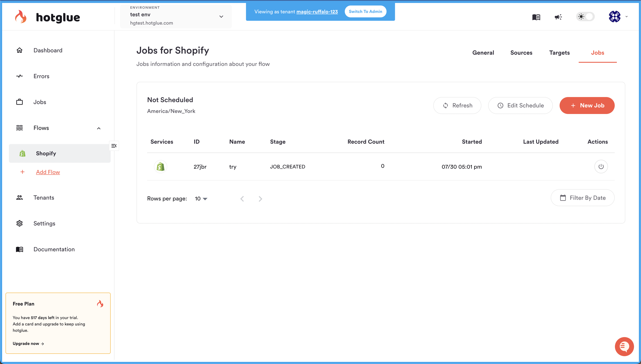Image resolution: width=641 pixels, height=364 pixels.
Task: Open Errors page in sidebar
Action: pos(41,76)
